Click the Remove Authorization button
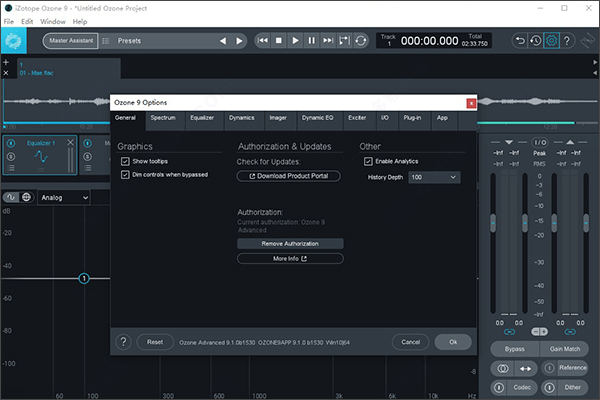 (290, 243)
